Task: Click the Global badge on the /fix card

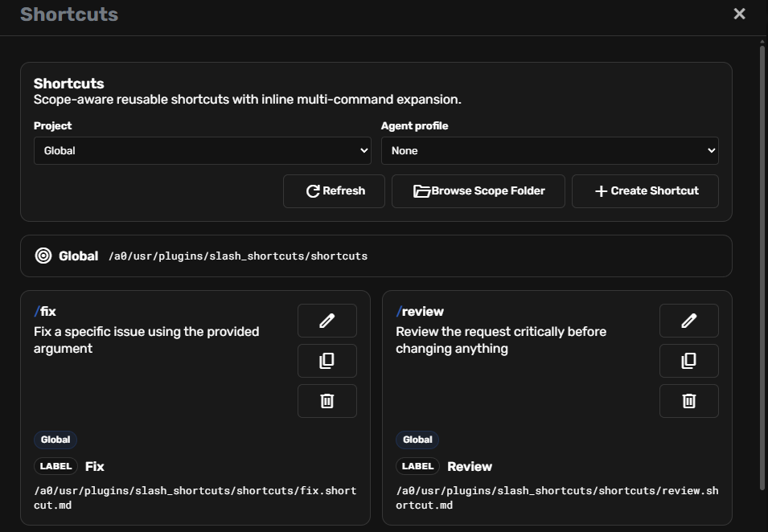Action: point(55,440)
